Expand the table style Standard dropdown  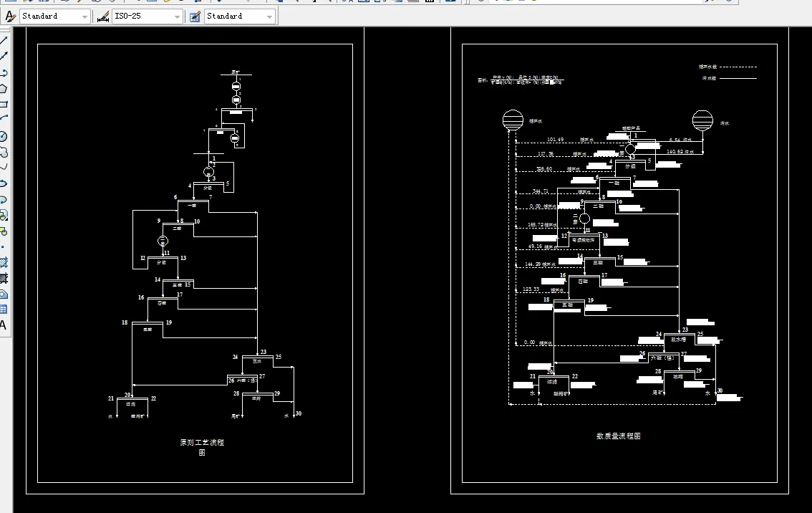[269, 16]
